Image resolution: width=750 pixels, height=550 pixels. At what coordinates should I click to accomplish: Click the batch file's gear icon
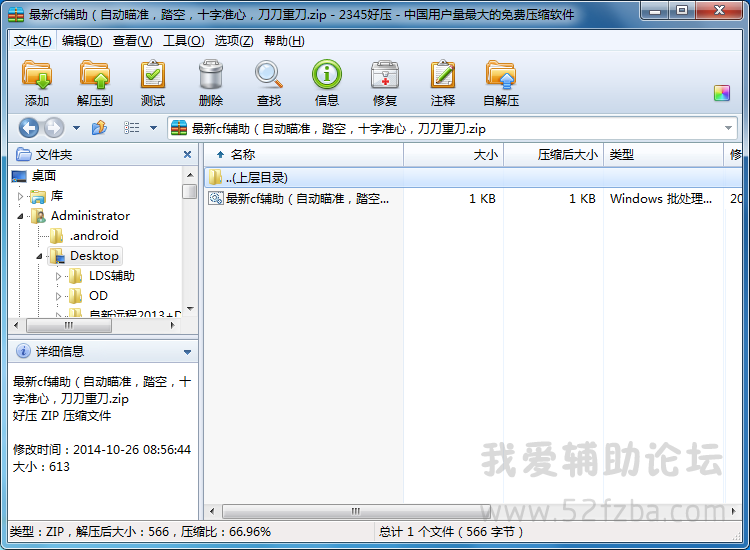pyautogui.click(x=216, y=198)
